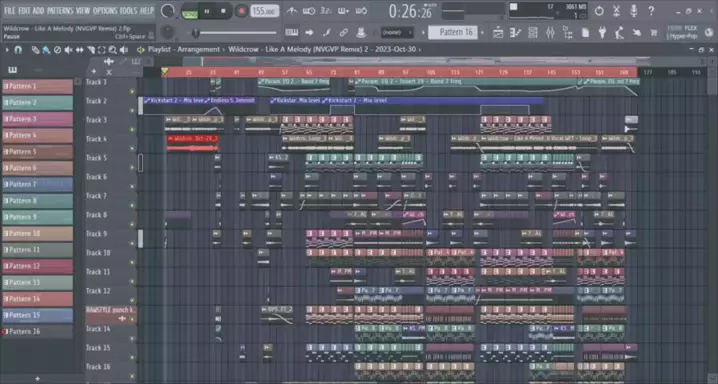This screenshot has width=718, height=384.
Task: Open the PATTERNS menu
Action: pos(60,11)
